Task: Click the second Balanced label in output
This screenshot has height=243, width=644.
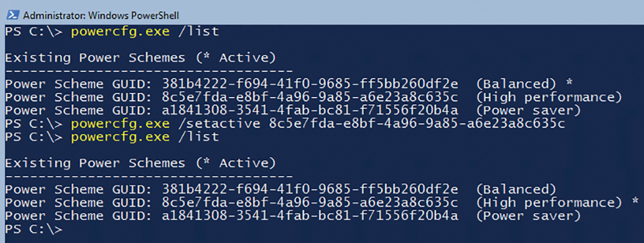Action: [x=516, y=190]
